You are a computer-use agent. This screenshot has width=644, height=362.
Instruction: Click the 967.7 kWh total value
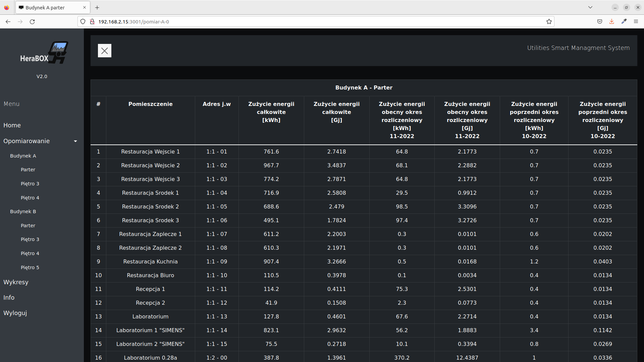[x=271, y=165]
